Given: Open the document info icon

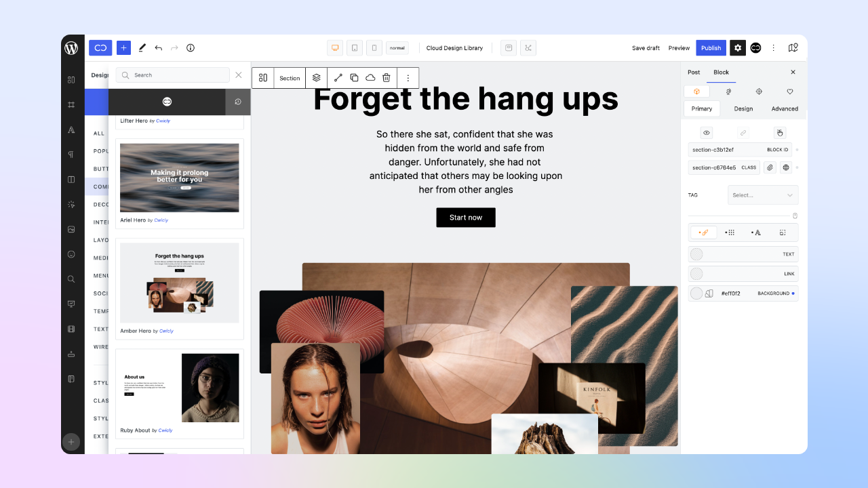Looking at the screenshot, I should (x=191, y=48).
